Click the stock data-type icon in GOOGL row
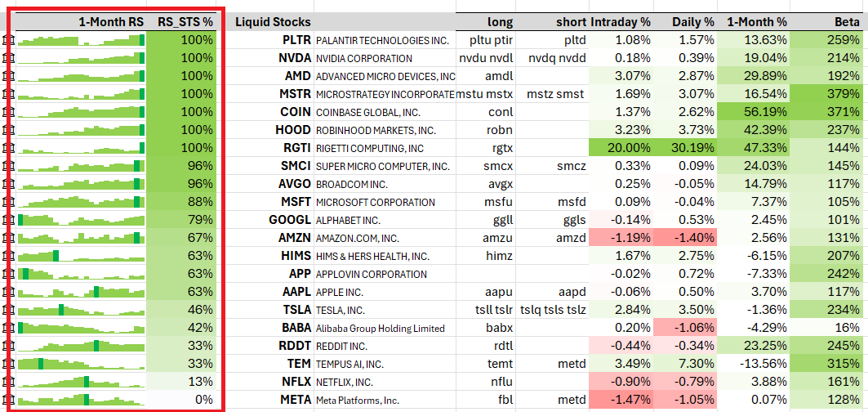This screenshot has height=412, width=868. 8,220
